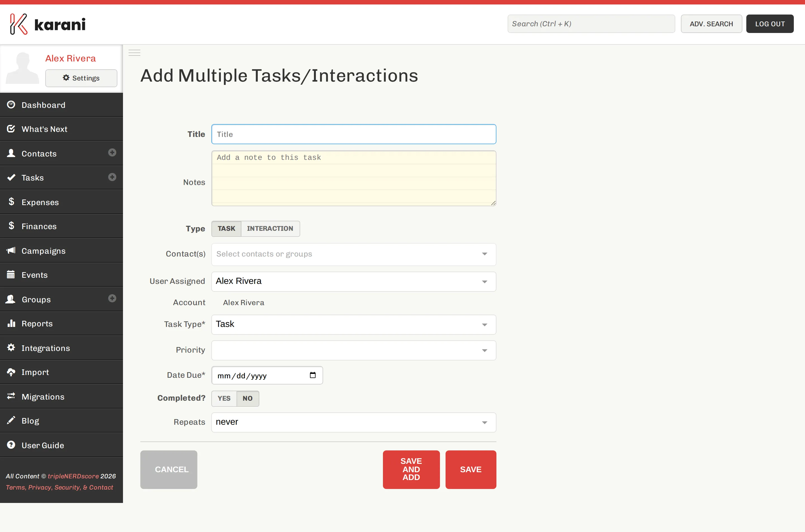Click the Tasks check icon
Viewport: 805px width, 532px height.
point(11,177)
